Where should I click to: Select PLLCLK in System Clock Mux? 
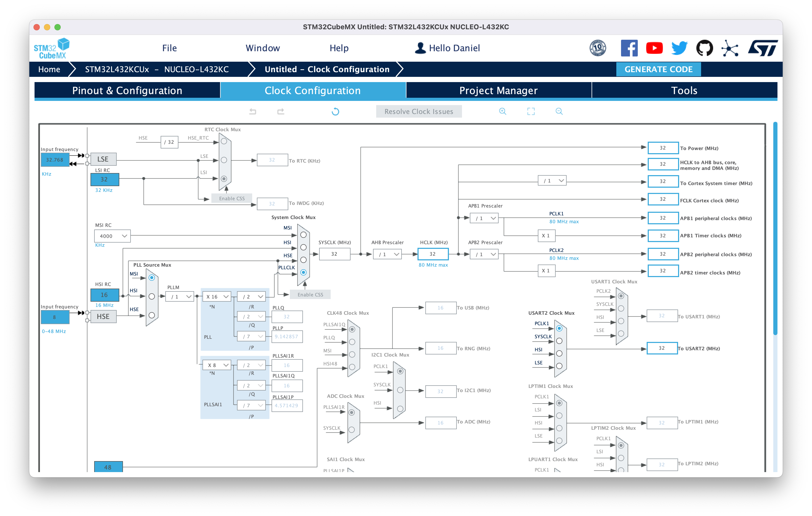303,272
